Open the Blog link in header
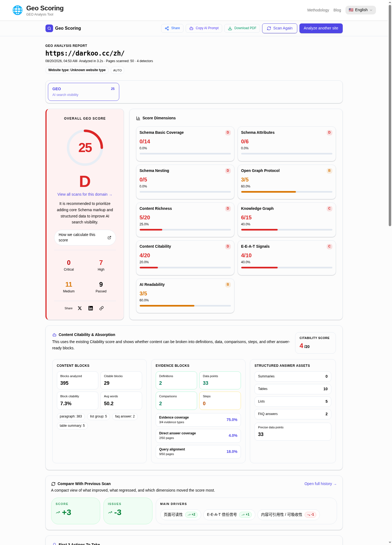 point(337,10)
